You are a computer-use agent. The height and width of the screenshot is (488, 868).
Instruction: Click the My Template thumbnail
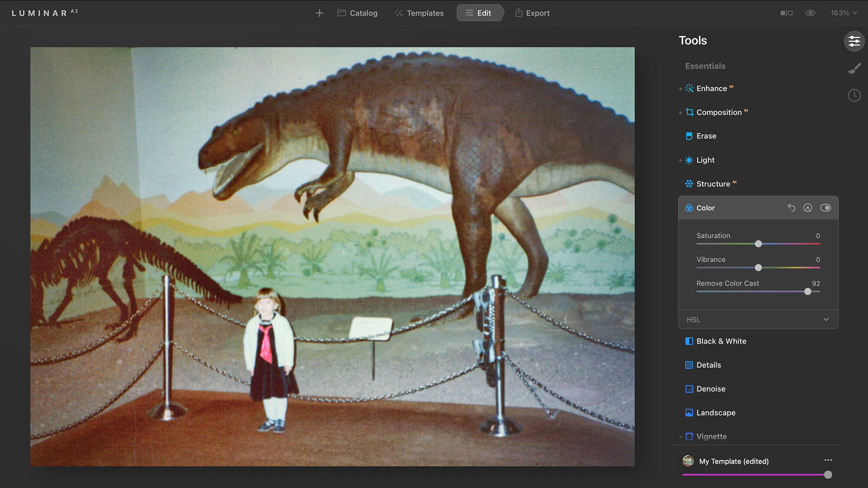(x=688, y=461)
